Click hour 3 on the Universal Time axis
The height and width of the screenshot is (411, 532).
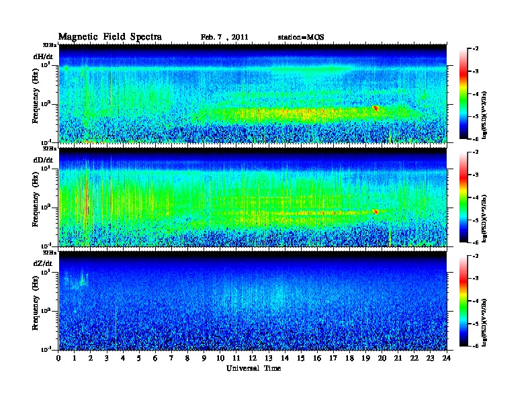pyautogui.click(x=107, y=358)
